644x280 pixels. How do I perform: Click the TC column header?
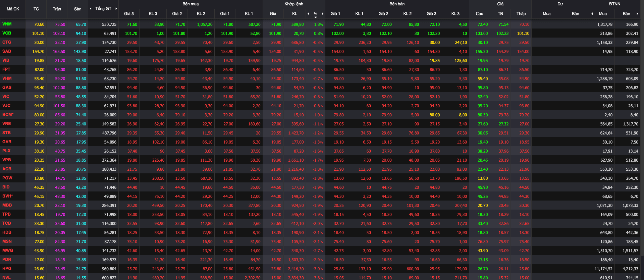click(36, 9)
